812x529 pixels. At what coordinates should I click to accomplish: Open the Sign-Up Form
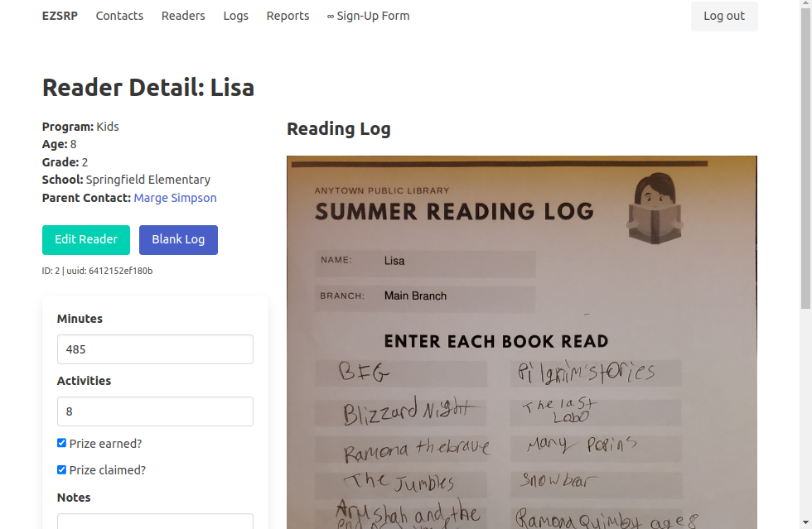coord(373,15)
